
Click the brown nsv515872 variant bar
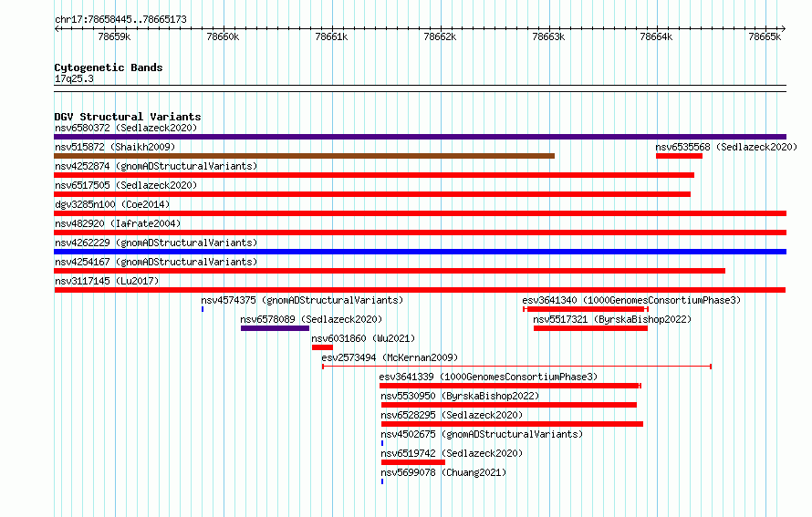(x=304, y=156)
